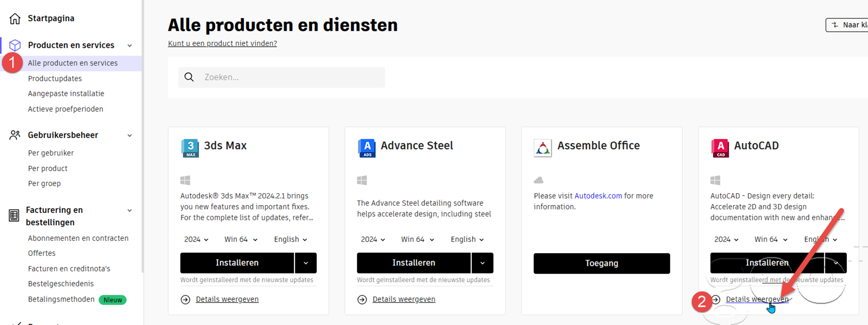
Task: Click the arrow icon beside Advance Steel details link
Action: tap(362, 299)
